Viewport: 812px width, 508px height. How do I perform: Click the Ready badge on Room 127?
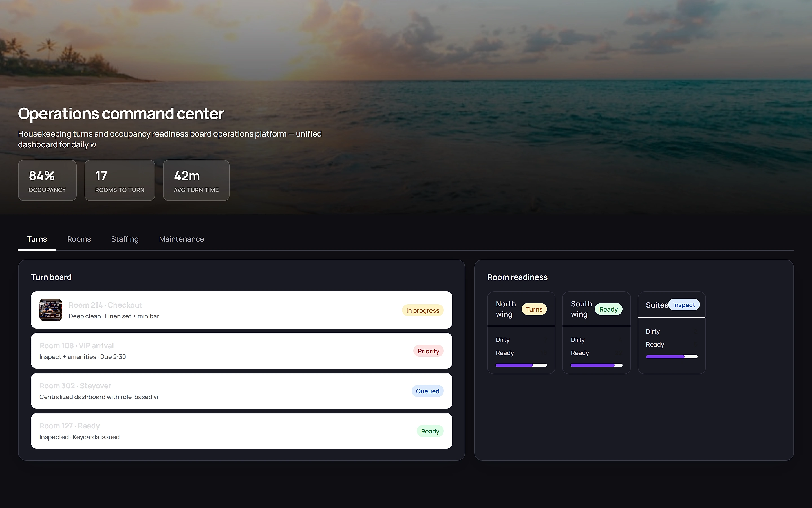(430, 431)
